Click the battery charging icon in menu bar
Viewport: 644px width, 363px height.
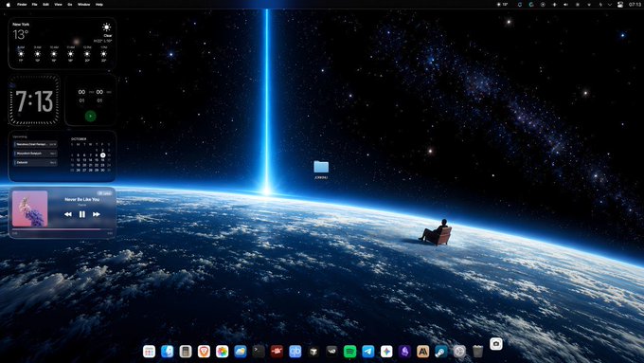click(600, 5)
